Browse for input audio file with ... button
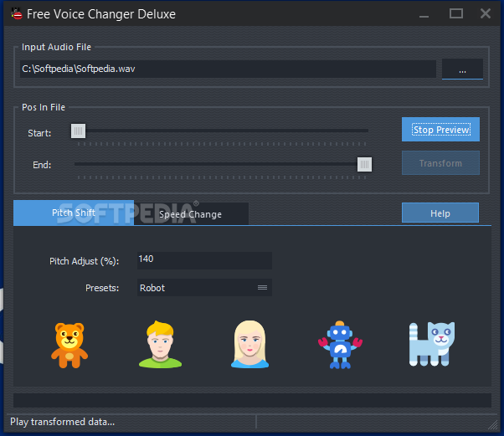The width and height of the screenshot is (504, 436). 462,69
